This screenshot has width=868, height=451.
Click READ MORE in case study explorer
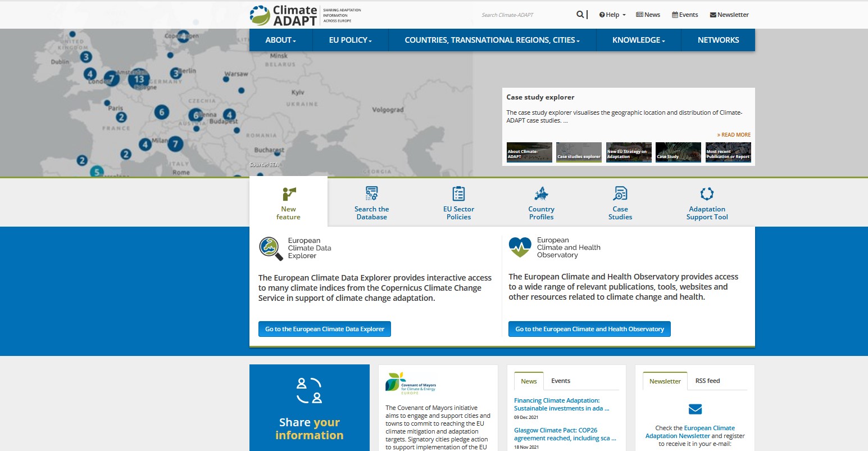[734, 135]
